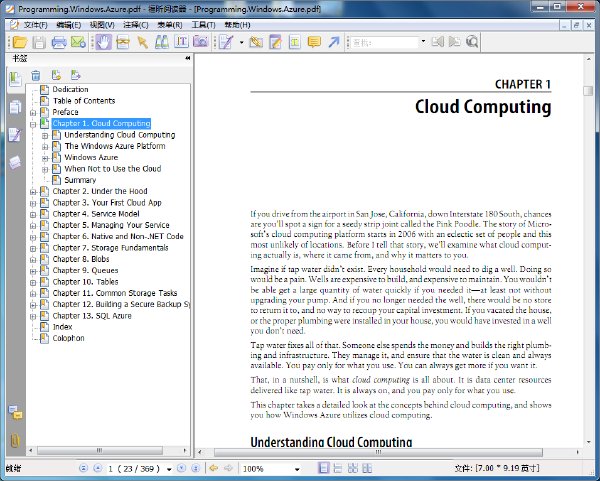Select the Dedication bookmark
This screenshot has width=600, height=481.
coord(70,90)
